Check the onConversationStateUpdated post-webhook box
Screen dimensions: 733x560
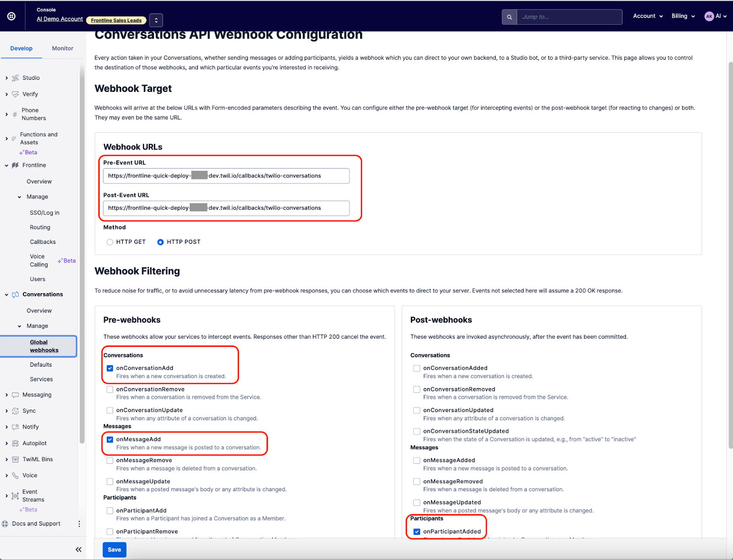tap(417, 431)
